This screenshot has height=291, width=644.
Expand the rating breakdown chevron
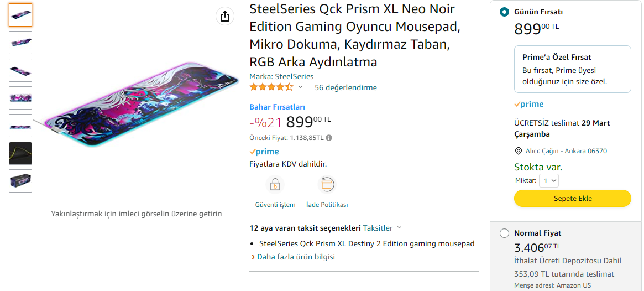301,87
